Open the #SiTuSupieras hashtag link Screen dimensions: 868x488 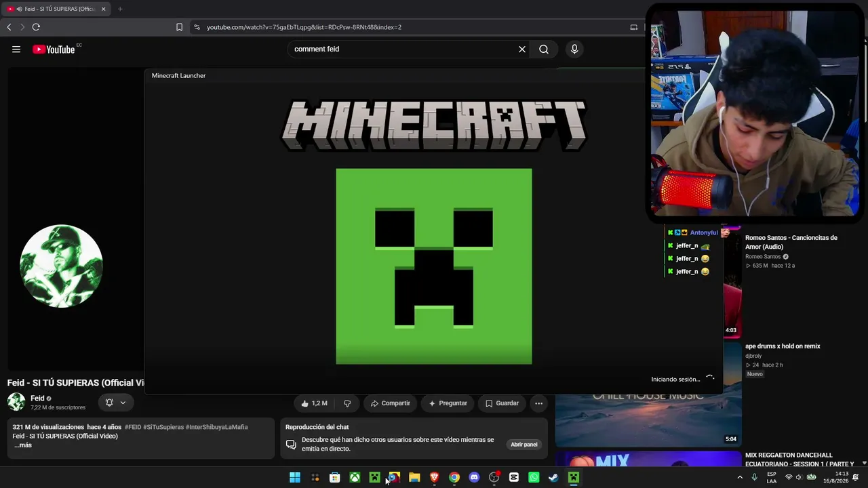click(163, 427)
